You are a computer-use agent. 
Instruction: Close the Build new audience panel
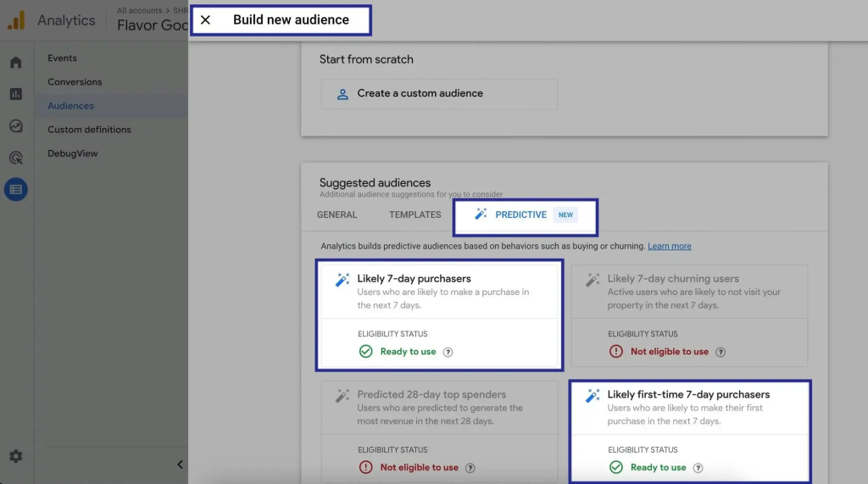click(x=205, y=20)
